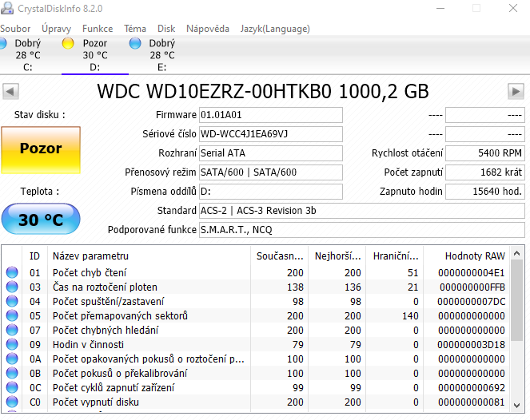Screen dimensions: 530x420
Task: Click the 15640 hod. power-on hours value
Action: pos(485,192)
